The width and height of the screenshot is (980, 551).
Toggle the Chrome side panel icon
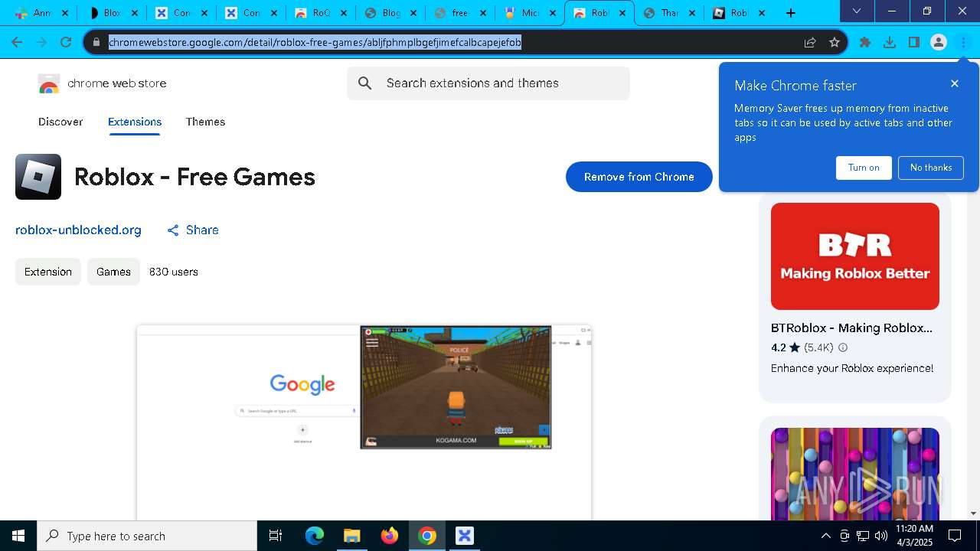[914, 42]
